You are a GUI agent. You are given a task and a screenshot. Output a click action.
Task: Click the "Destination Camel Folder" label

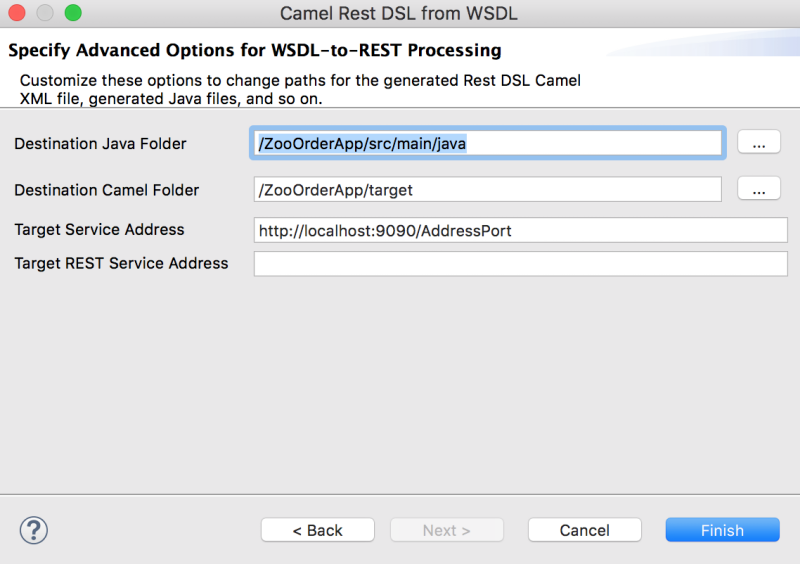click(107, 190)
